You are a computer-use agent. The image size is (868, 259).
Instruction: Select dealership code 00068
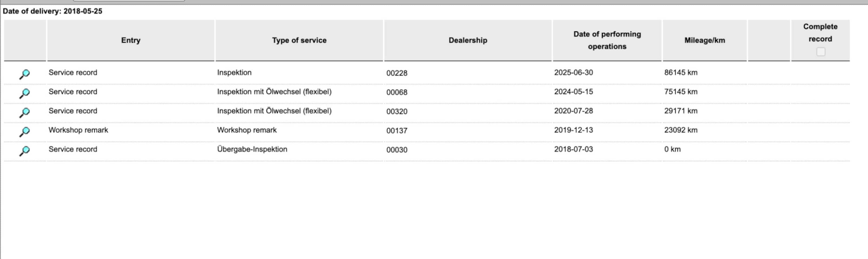tap(397, 92)
